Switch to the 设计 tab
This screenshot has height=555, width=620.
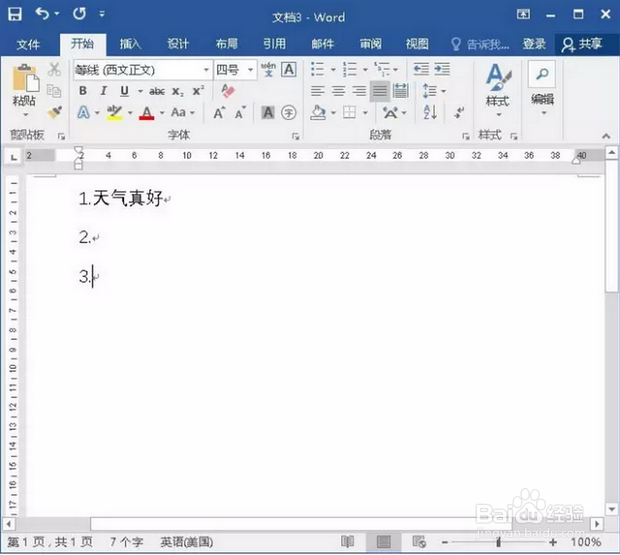click(178, 44)
